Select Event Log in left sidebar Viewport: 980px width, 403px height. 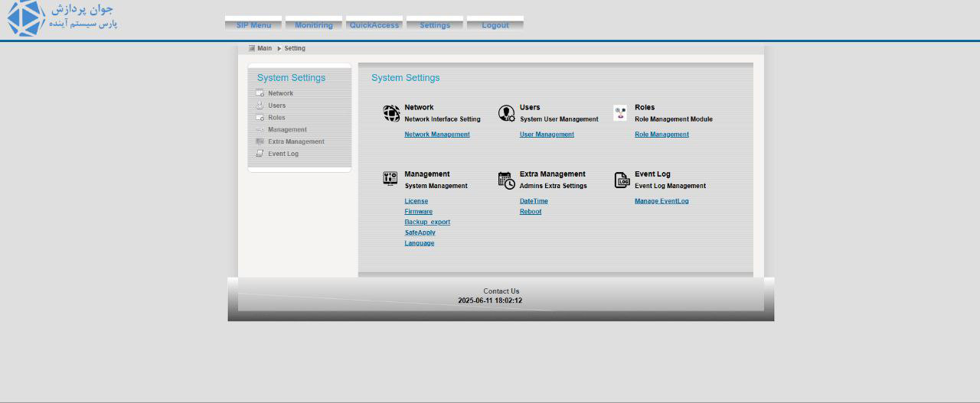pos(283,154)
